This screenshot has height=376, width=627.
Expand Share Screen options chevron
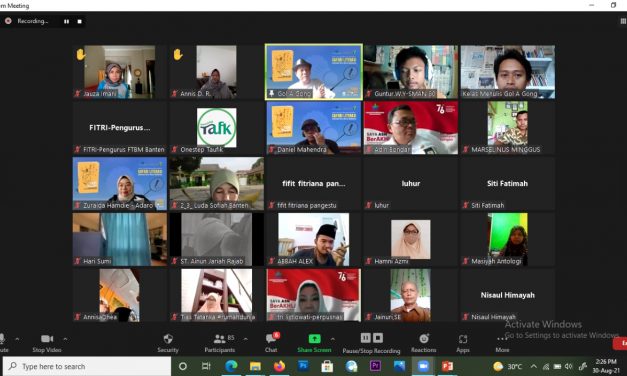[x=332, y=339]
